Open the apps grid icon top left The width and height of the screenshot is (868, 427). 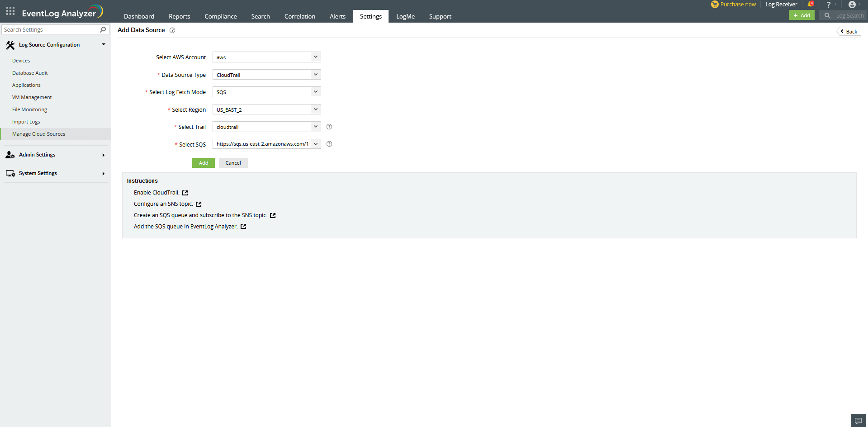pos(10,11)
